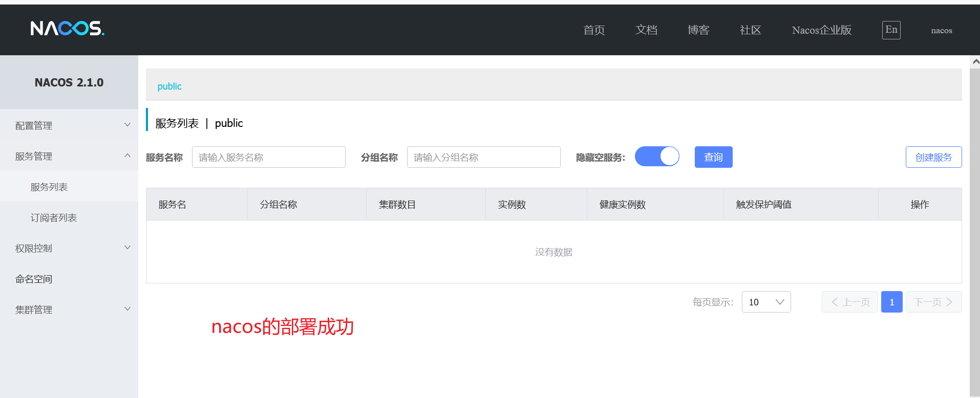Image resolution: width=980 pixels, height=398 pixels.
Task: Expand the 集群管理 menu chevron
Action: point(127,309)
